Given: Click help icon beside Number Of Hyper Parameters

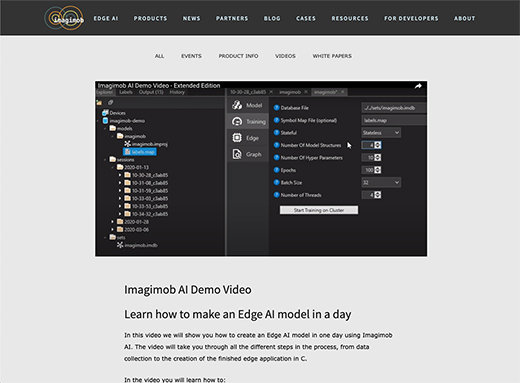Looking at the screenshot, I should point(276,158).
